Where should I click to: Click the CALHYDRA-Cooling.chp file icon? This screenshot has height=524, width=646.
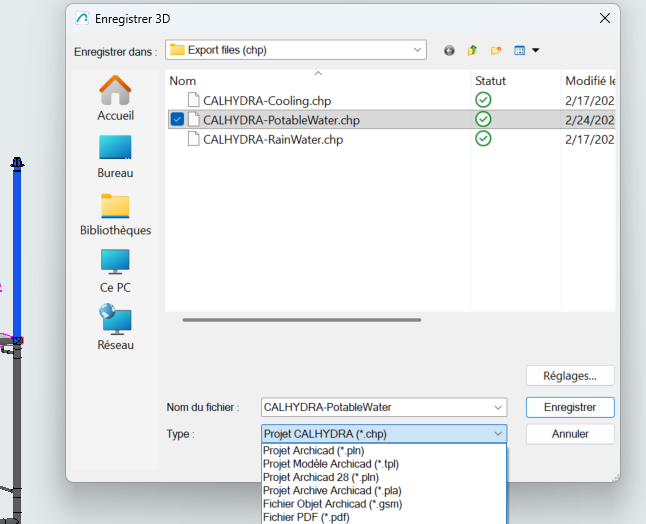click(193, 100)
